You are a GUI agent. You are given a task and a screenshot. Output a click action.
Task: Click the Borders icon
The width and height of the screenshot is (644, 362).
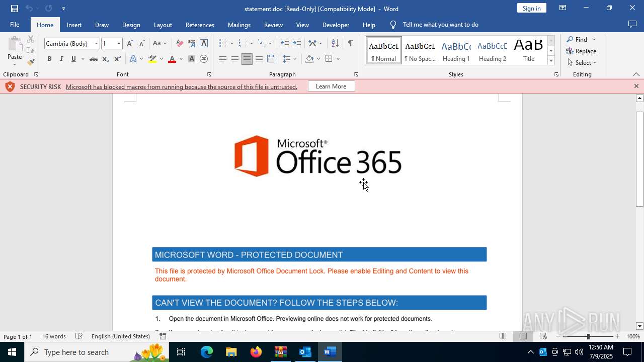(x=329, y=59)
